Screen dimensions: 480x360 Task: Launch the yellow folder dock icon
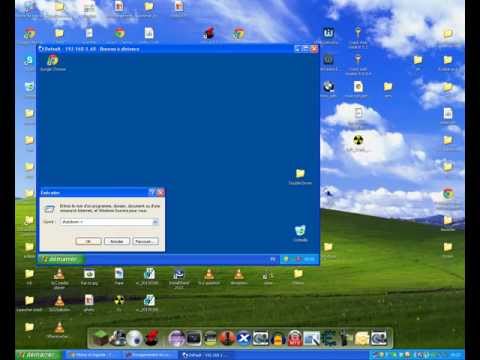pos(362,338)
